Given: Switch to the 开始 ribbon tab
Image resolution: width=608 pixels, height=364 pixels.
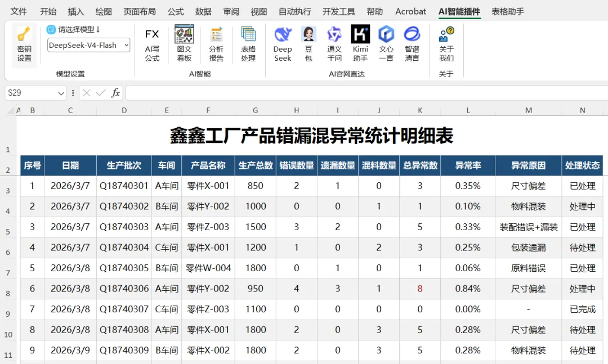Looking at the screenshot, I should click(48, 12).
